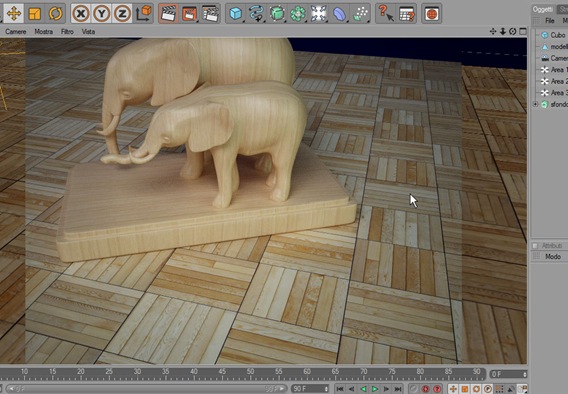Select the modell object in the tree
This screenshot has height=394, width=568.
pos(559,47)
